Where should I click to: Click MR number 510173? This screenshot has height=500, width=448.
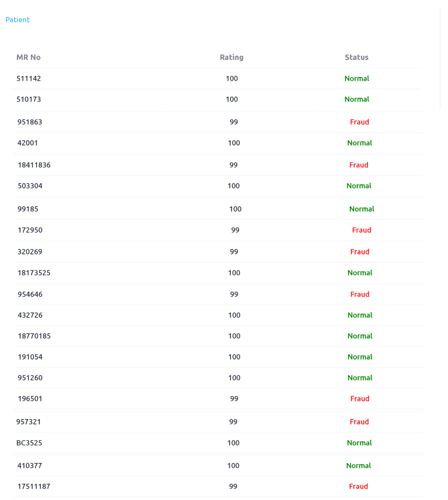click(29, 99)
